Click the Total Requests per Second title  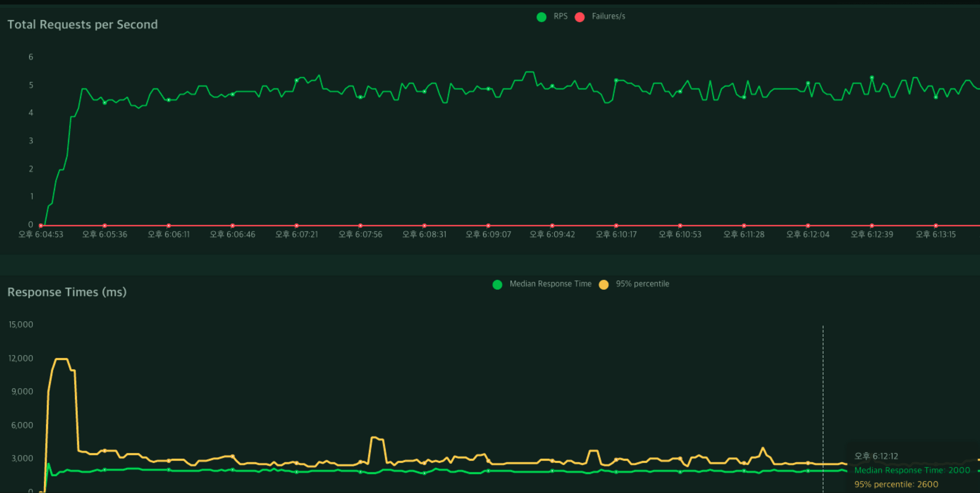point(82,24)
